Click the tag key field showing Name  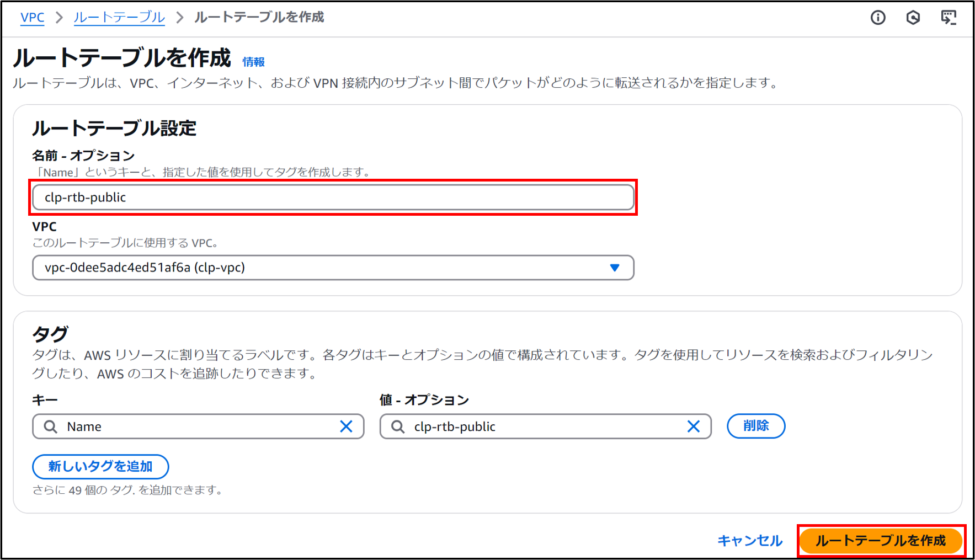pyautogui.click(x=199, y=426)
